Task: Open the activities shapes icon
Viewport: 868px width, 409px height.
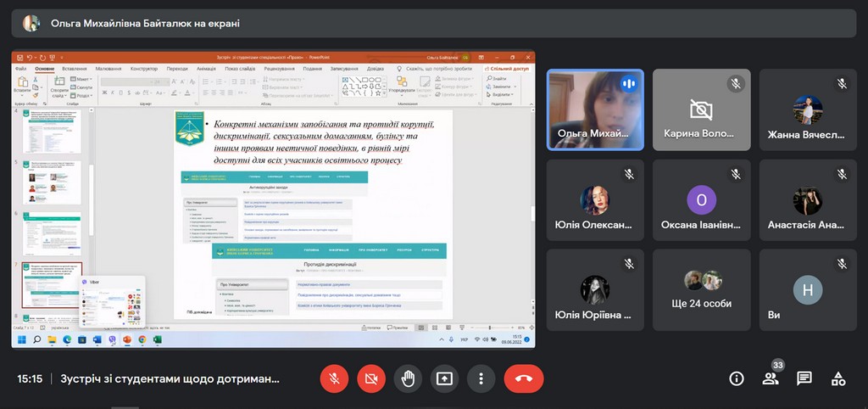Action: pyautogui.click(x=838, y=378)
